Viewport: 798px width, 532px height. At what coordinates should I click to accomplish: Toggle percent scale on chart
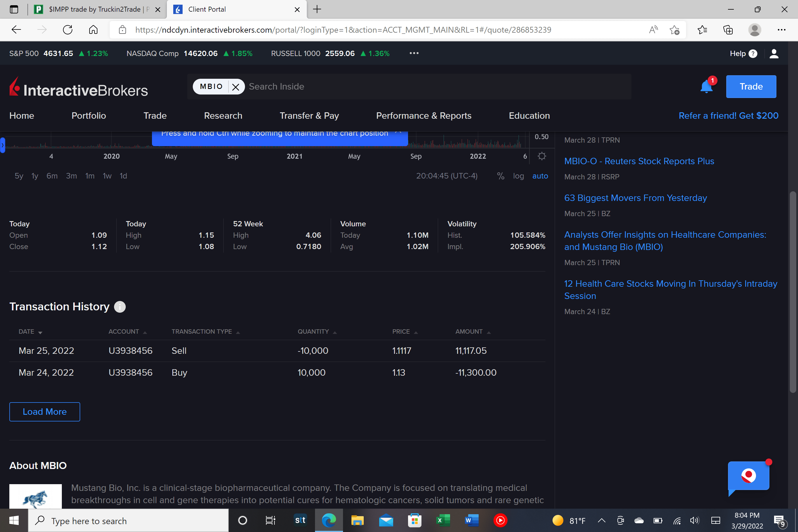pyautogui.click(x=501, y=176)
